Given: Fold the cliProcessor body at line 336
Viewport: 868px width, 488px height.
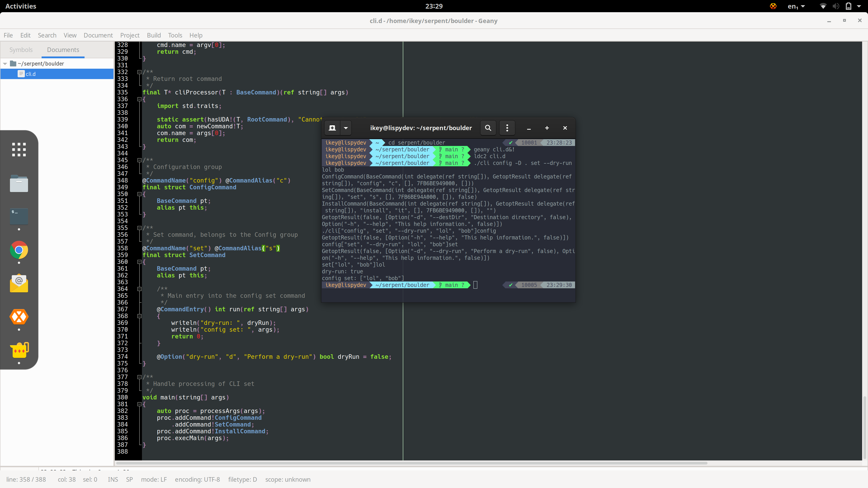Looking at the screenshot, I should click(139, 99).
